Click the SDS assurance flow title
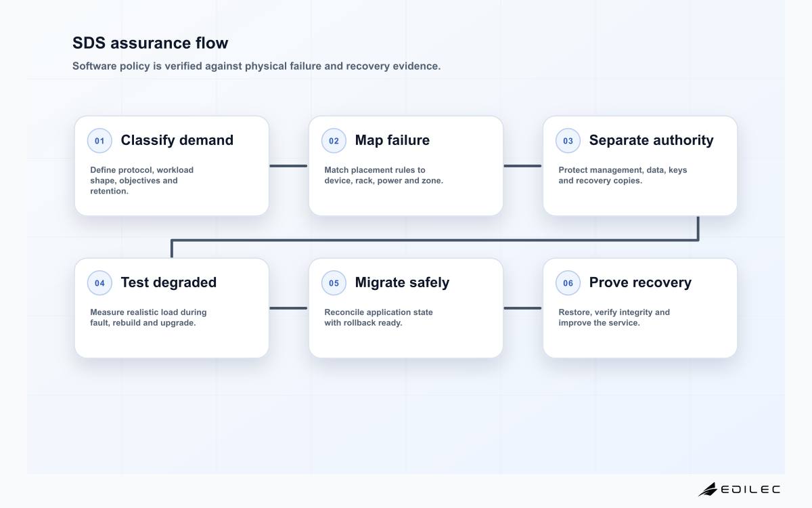This screenshot has height=508, width=812. (x=150, y=43)
